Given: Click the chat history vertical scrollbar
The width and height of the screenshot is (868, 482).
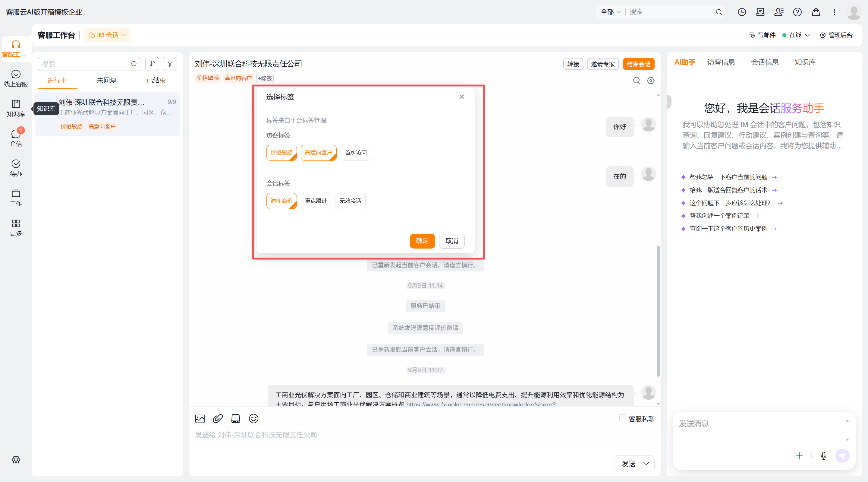Looking at the screenshot, I should click(x=658, y=311).
